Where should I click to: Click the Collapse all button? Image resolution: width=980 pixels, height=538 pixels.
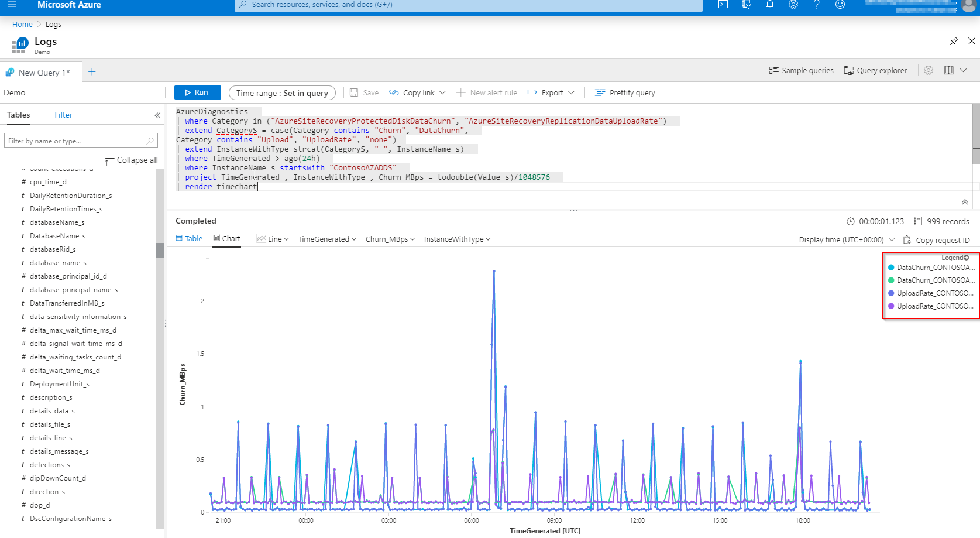click(x=132, y=160)
